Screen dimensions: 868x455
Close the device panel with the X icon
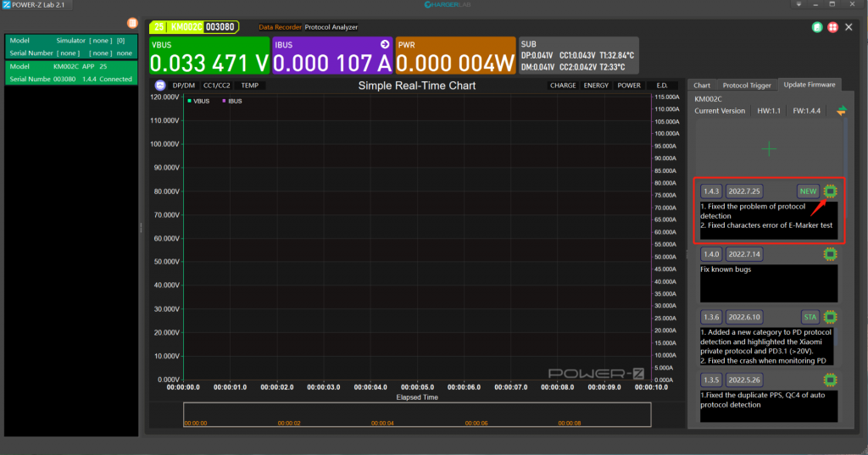click(x=849, y=27)
